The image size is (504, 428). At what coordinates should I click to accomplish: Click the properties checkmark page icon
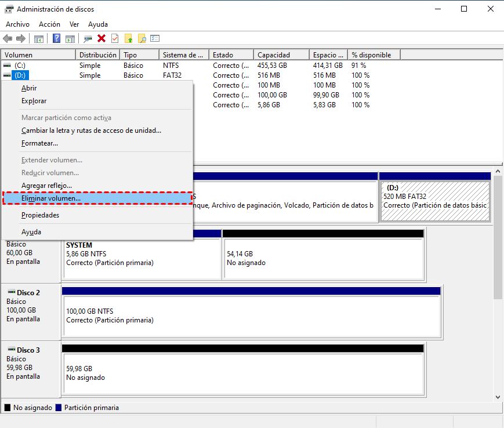115,38
